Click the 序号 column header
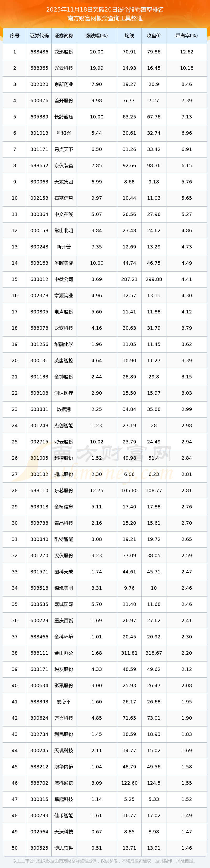Image resolution: width=210 pixels, height=868 pixels. pos(14,36)
